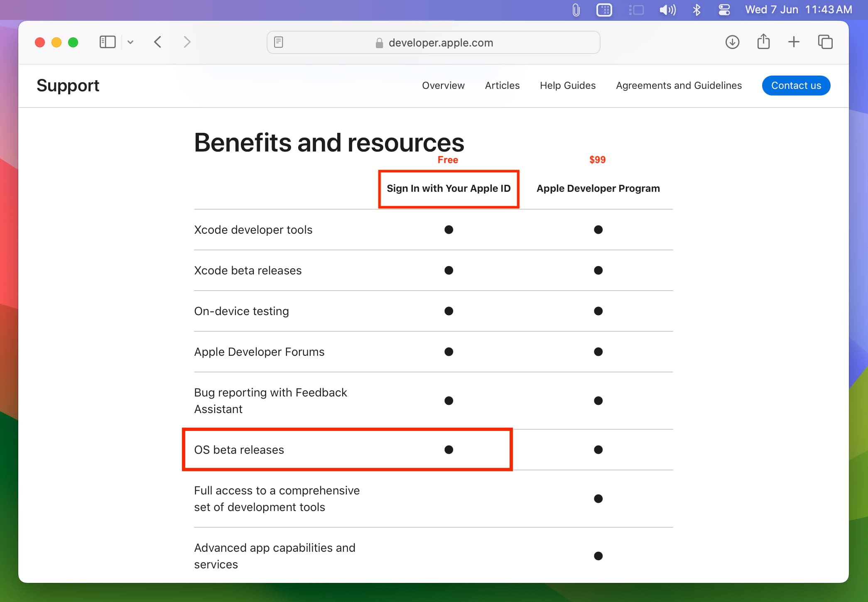Click 'Full access to a comprehensive set' label
868x602 pixels.
(x=277, y=499)
